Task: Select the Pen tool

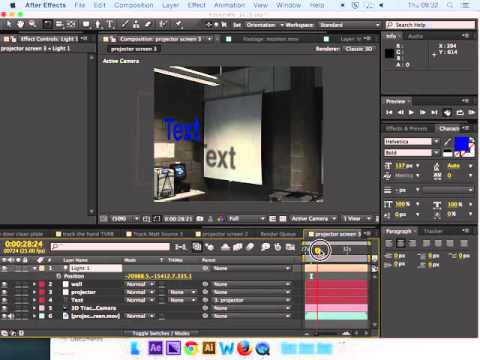Action: point(98,24)
